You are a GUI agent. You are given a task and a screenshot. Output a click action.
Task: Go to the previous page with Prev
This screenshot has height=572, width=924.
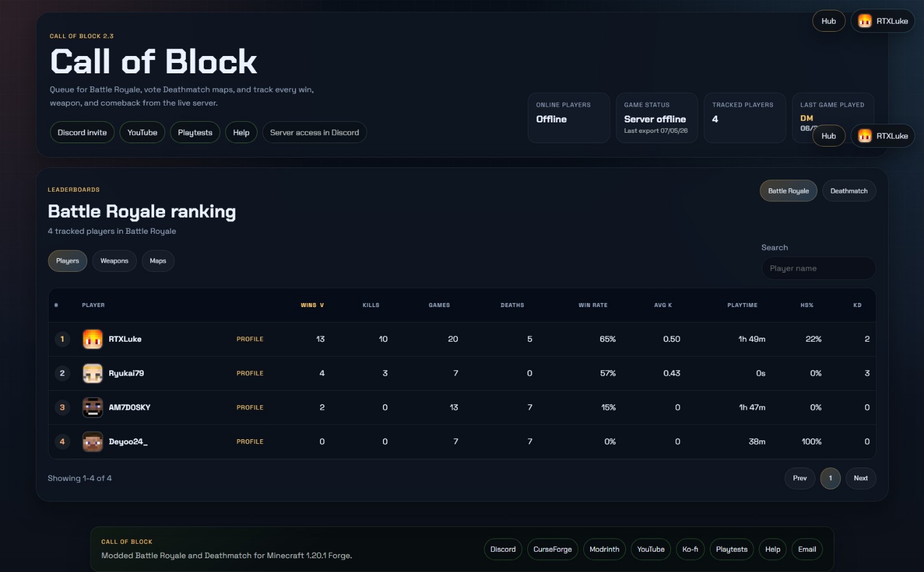coord(800,478)
